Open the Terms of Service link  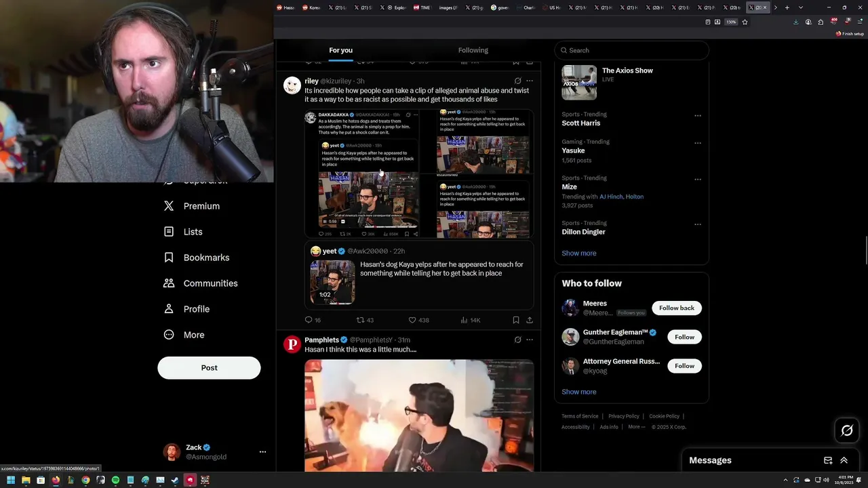pos(580,416)
